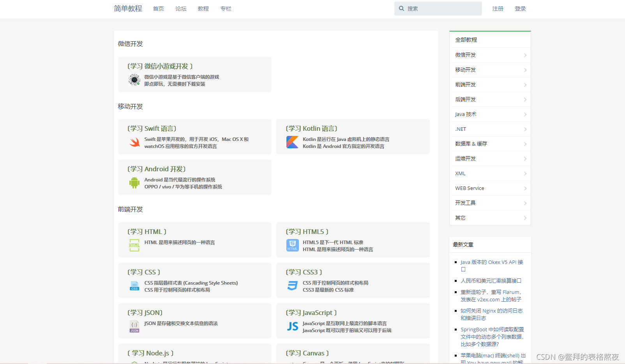Expand the WEB Service sidebar chevron
This screenshot has height=364, width=625.
point(525,188)
